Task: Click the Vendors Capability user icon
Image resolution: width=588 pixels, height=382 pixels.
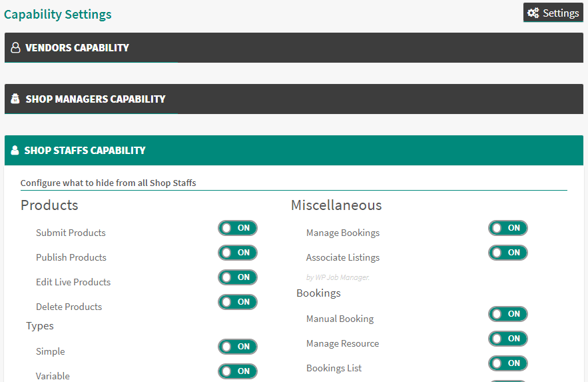Action: pyautogui.click(x=15, y=47)
